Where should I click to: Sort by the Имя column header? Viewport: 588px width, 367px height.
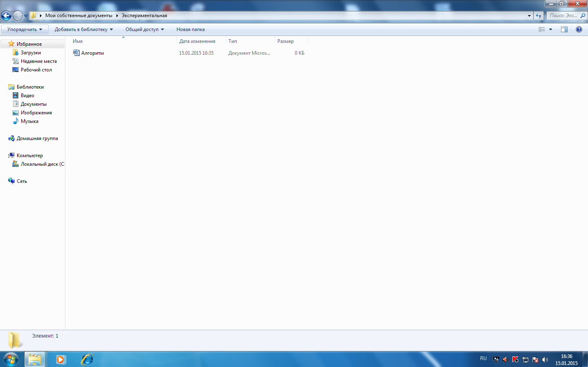coord(123,41)
